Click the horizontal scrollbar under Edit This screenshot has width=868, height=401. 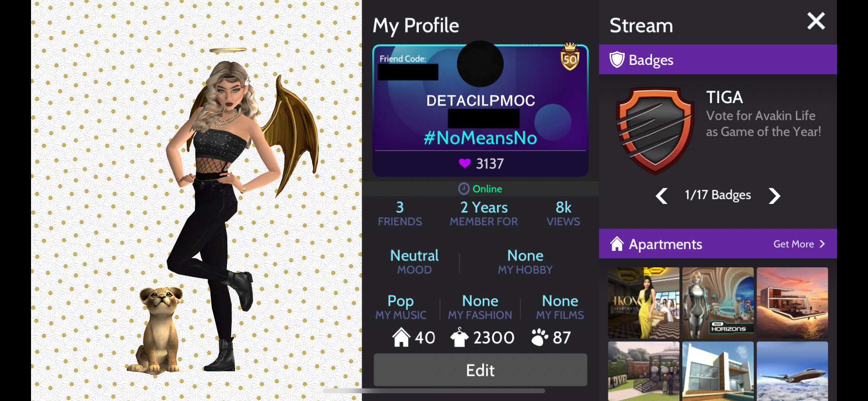point(434,390)
